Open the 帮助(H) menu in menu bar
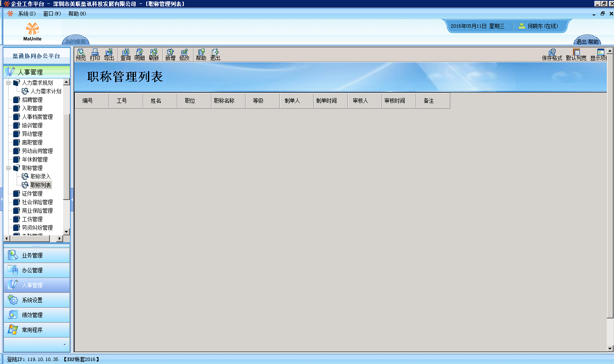Viewport: 614px width, 364px height. pyautogui.click(x=77, y=14)
